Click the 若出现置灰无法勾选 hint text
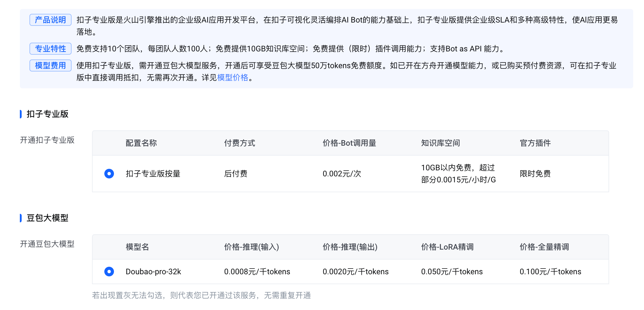 (201, 296)
